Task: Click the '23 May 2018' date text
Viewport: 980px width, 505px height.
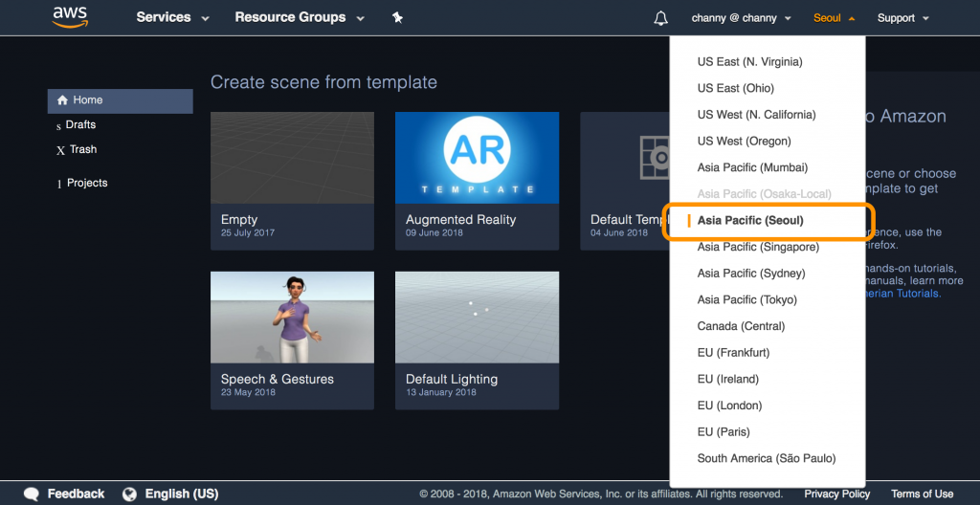Action: pyautogui.click(x=248, y=392)
